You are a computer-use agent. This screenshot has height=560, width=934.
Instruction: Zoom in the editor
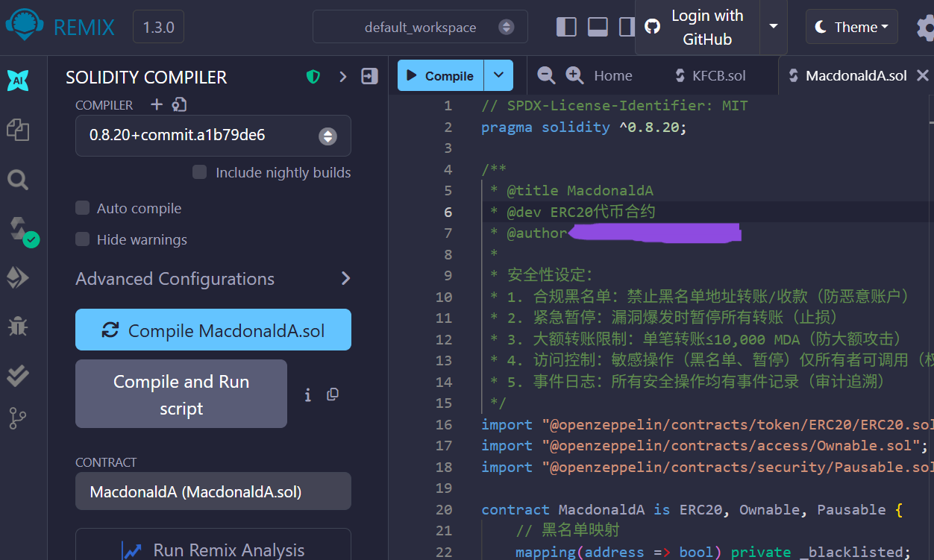pyautogui.click(x=574, y=75)
